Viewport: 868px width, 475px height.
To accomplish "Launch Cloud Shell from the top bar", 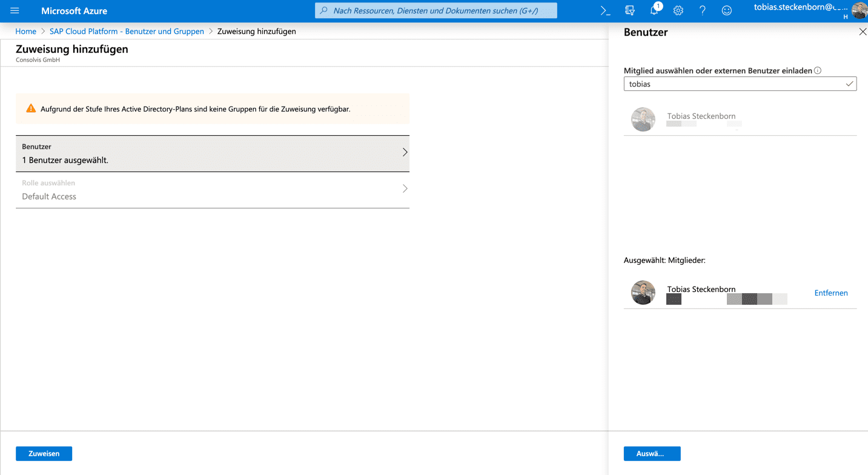I will [x=605, y=11].
